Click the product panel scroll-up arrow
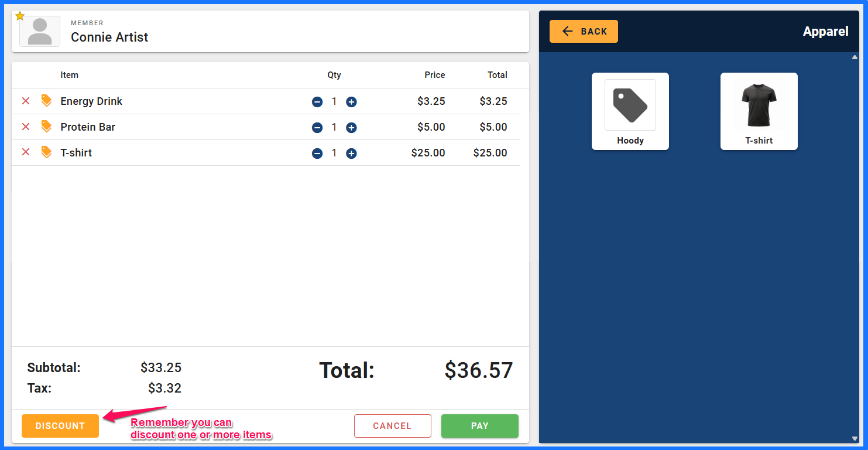Image resolution: width=868 pixels, height=450 pixels. coord(855,57)
